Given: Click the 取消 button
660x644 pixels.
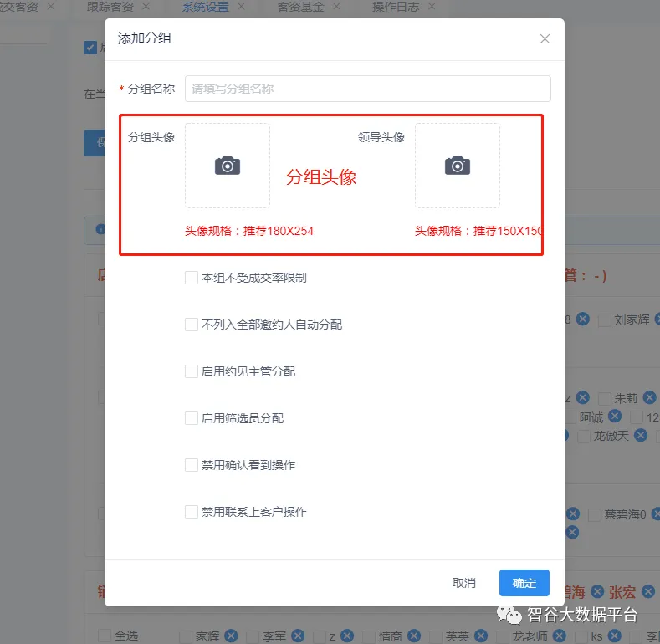Looking at the screenshot, I should click(463, 583).
